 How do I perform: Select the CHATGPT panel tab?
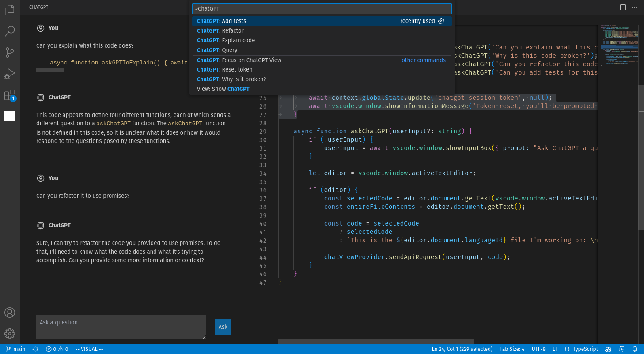[x=38, y=7]
